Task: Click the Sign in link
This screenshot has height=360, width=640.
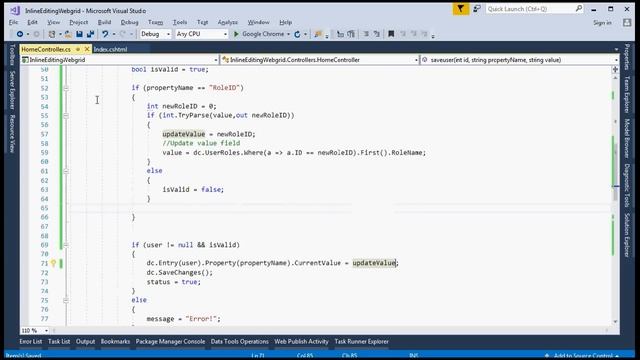Action: tap(602, 23)
